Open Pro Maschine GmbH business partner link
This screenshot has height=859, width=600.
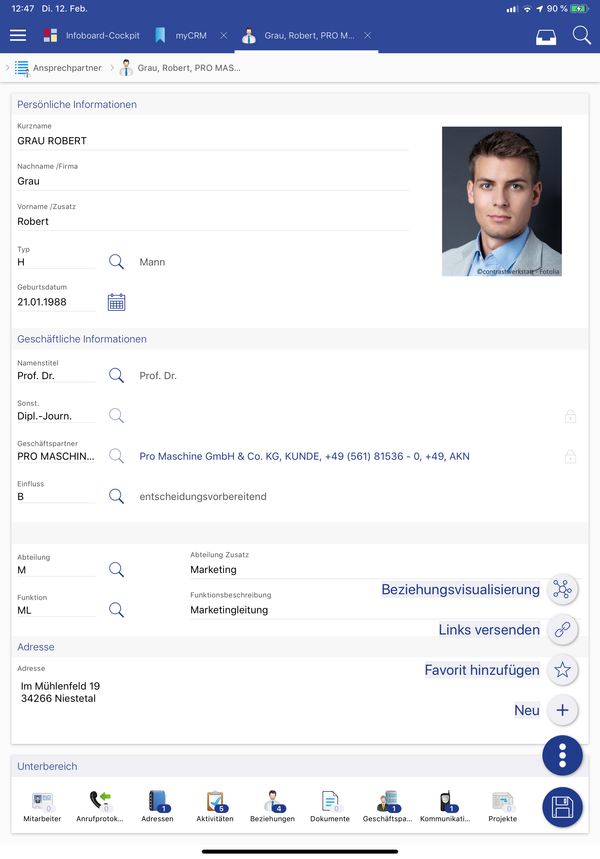(x=304, y=457)
